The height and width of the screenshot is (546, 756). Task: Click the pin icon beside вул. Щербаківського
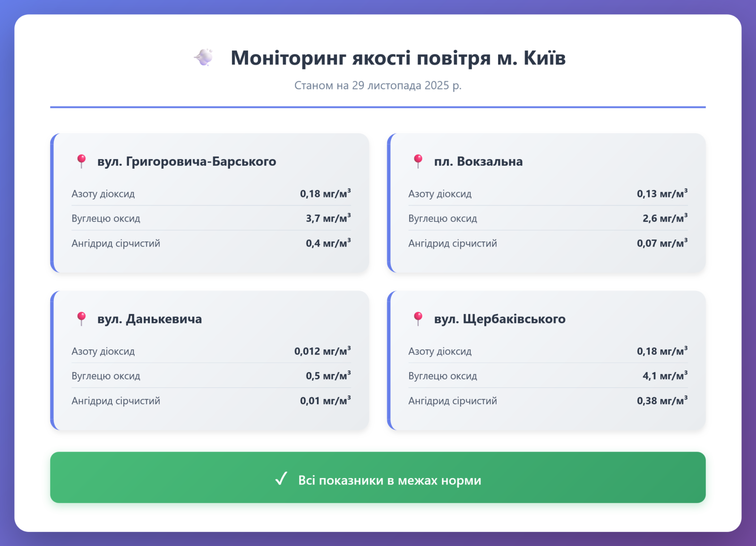click(x=418, y=319)
